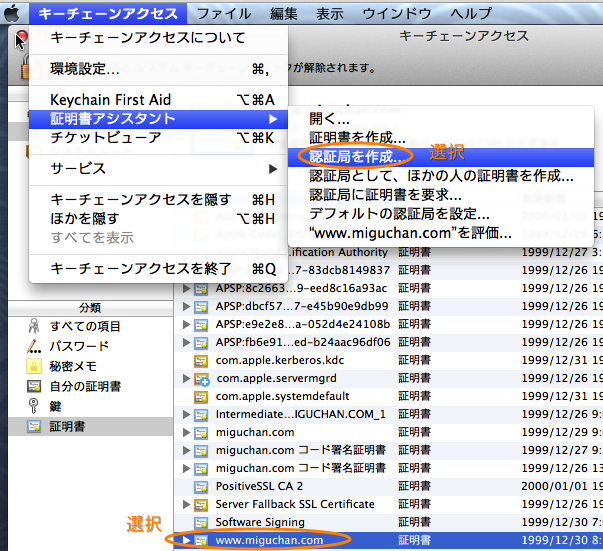Click certificate icon of miguchan.com row

tap(201, 433)
